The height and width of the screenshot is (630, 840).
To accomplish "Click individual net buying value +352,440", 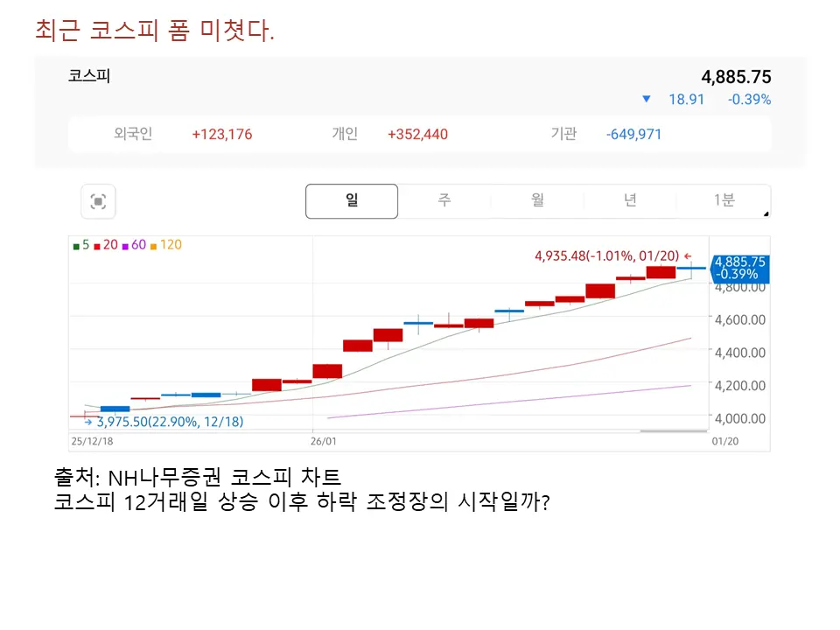I will pyautogui.click(x=418, y=135).
